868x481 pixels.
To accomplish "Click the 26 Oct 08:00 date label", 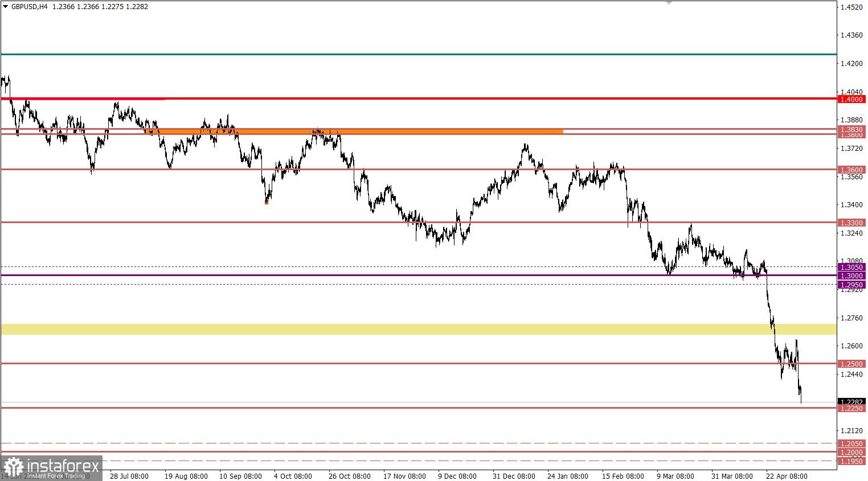I will (x=349, y=476).
